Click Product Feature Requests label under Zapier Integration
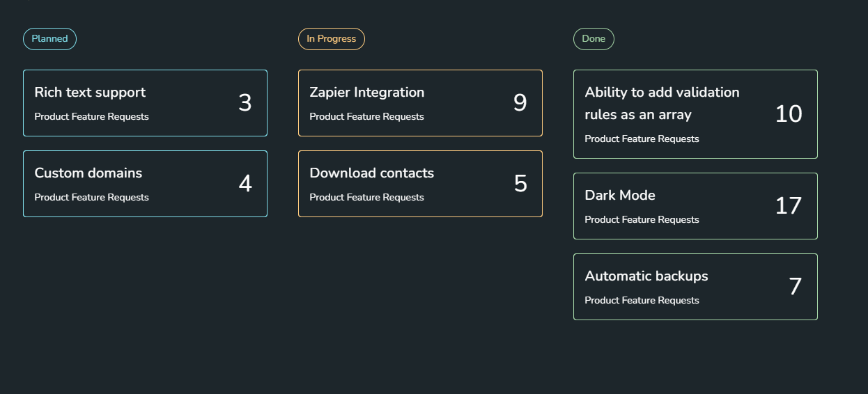Viewport: 868px width, 394px height. tap(366, 117)
